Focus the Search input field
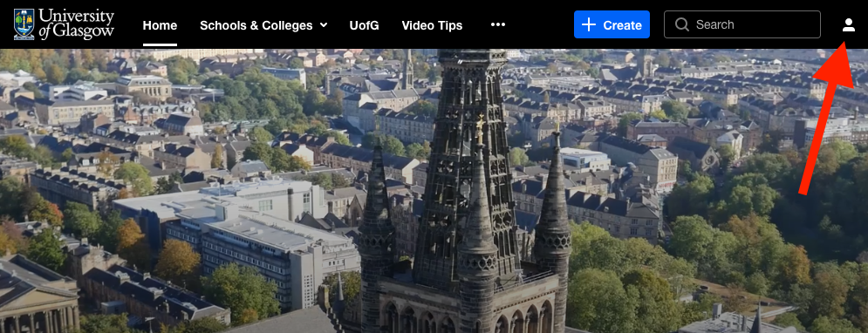This screenshot has width=868, height=333. (x=742, y=25)
